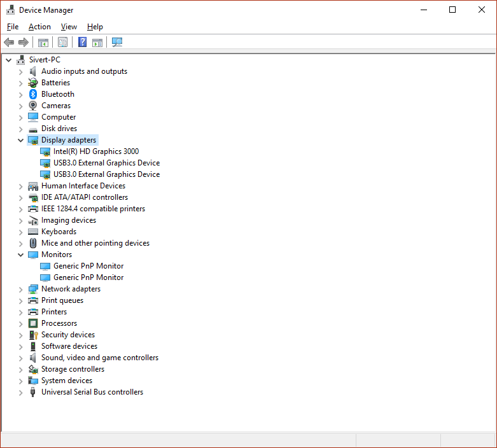Click the Device Manager title bar icon
The height and width of the screenshot is (448, 497).
tap(10, 10)
